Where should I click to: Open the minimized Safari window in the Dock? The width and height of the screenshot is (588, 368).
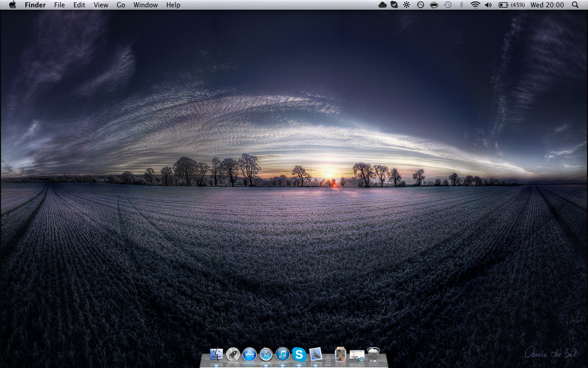tap(357, 355)
